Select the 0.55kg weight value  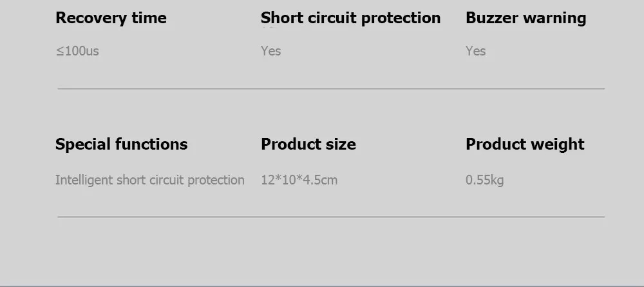[x=484, y=180]
